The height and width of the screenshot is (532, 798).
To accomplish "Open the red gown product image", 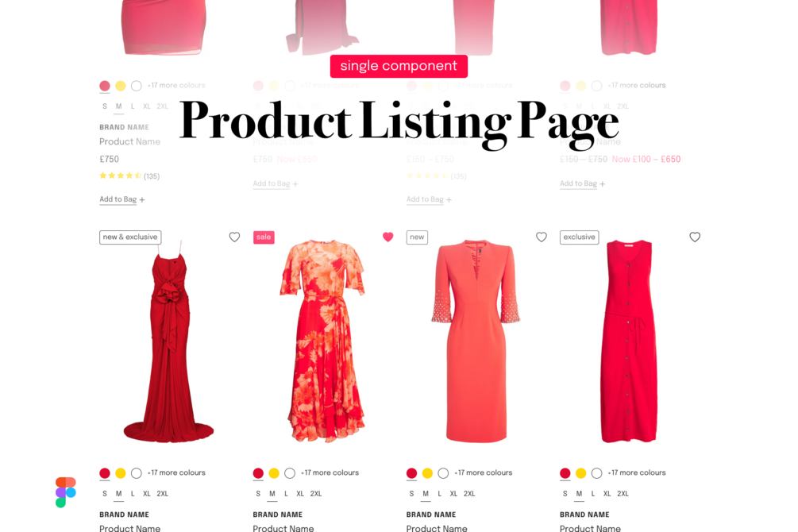I will 168,341.
